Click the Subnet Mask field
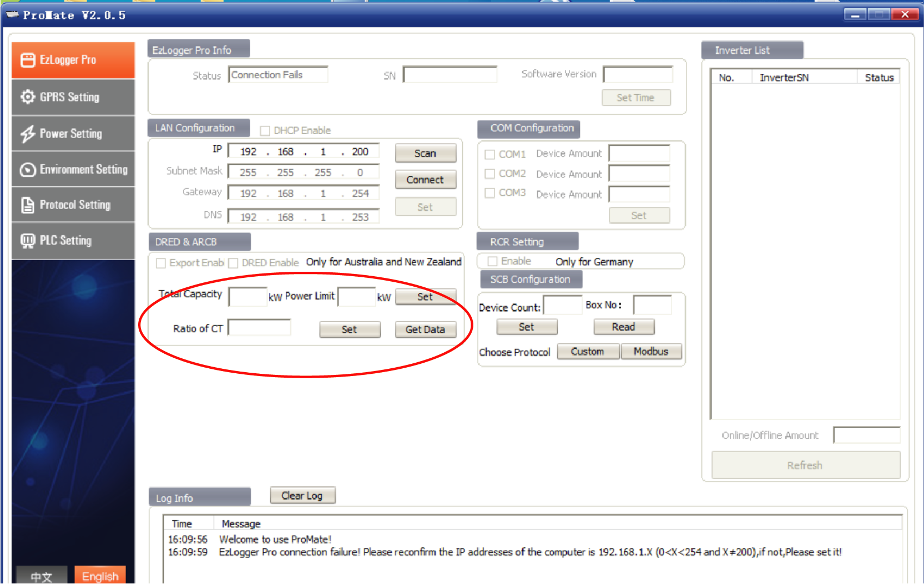This screenshot has height=584, width=924. [x=304, y=172]
